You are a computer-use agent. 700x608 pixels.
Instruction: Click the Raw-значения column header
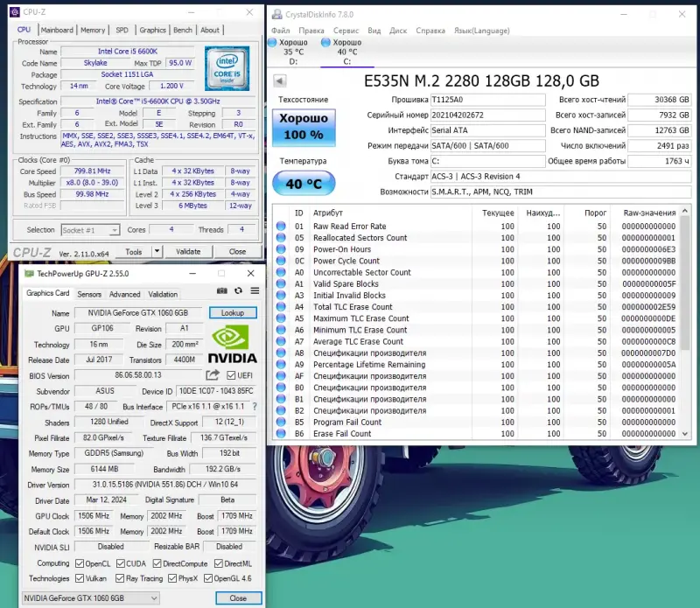point(649,213)
